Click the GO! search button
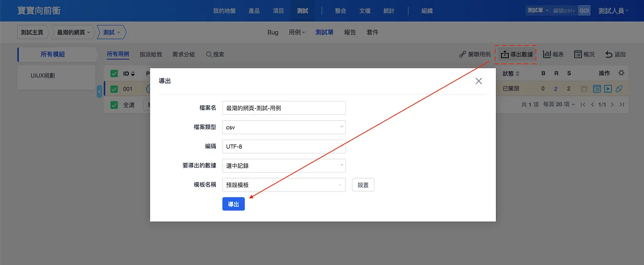 [584, 11]
